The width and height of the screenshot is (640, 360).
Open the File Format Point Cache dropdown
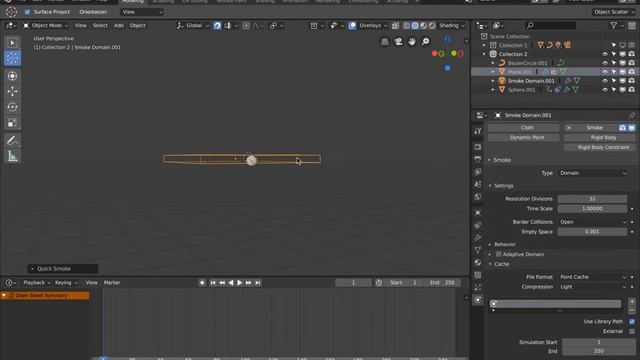pyautogui.click(x=592, y=277)
